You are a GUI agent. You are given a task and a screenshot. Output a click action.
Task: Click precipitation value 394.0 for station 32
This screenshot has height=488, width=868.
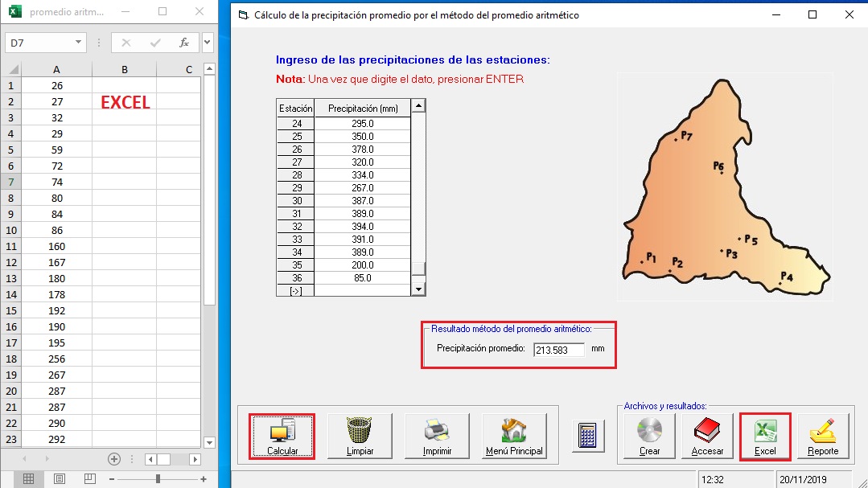click(363, 226)
